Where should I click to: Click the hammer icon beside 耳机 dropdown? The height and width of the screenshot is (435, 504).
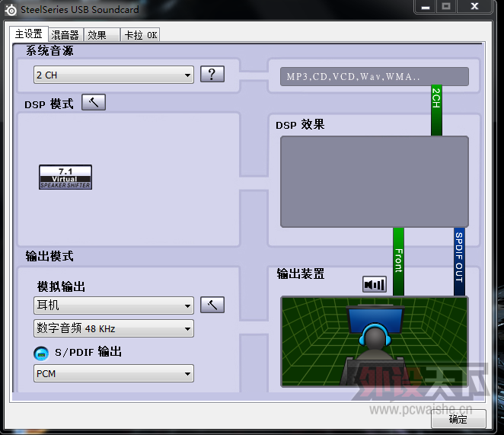(212, 305)
